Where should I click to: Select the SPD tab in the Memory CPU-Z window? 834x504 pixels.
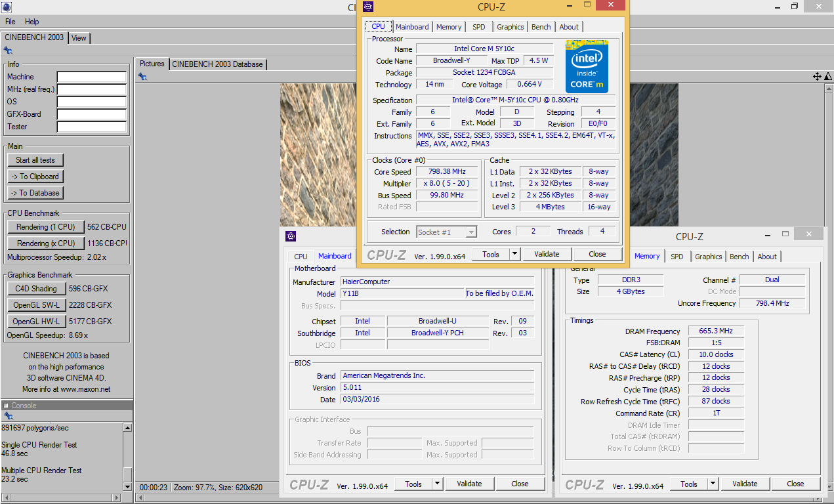click(x=677, y=257)
